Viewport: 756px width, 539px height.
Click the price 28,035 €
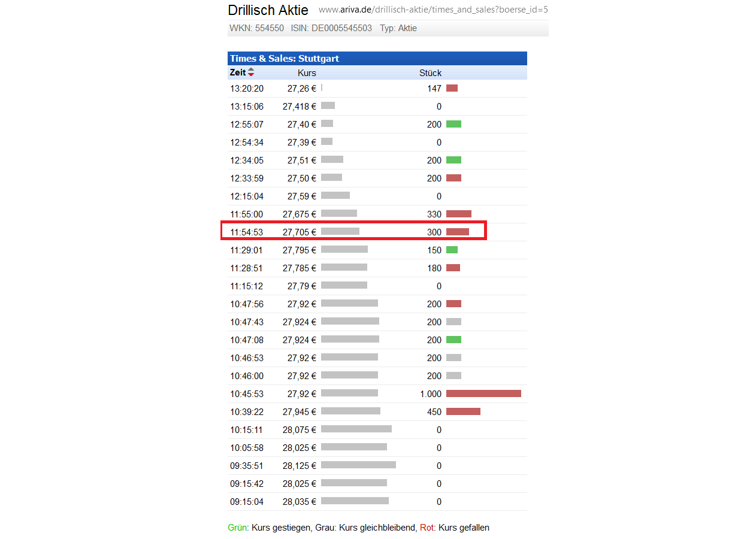point(300,502)
